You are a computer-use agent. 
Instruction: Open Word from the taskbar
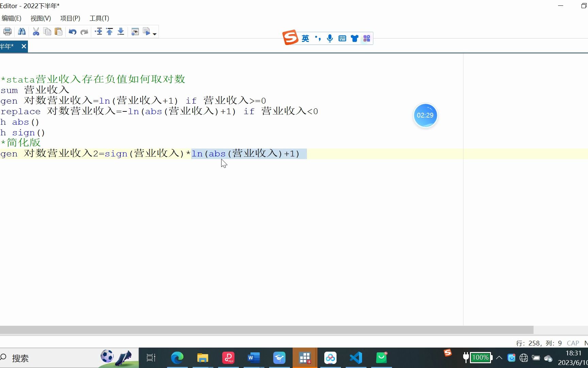click(254, 358)
